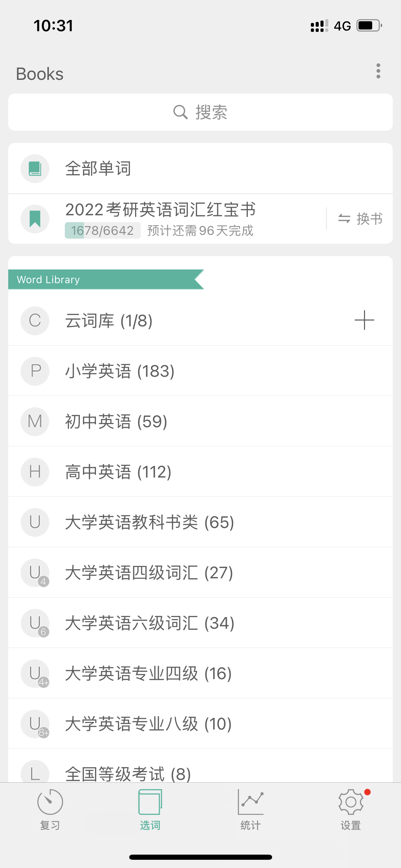Tap the green book icon for 全部单词
The height and width of the screenshot is (868, 401).
pyautogui.click(x=35, y=169)
